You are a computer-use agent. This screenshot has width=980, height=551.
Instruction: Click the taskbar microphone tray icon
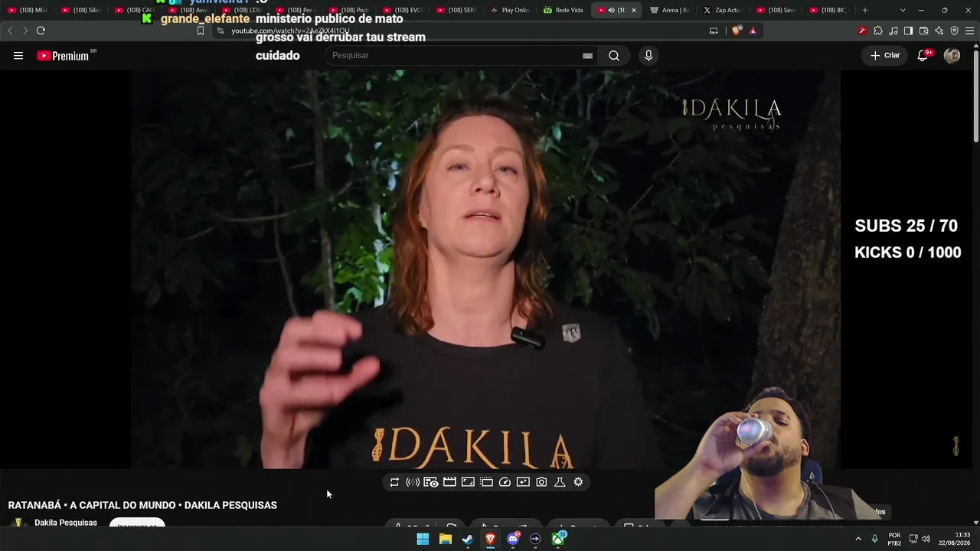[x=874, y=540]
